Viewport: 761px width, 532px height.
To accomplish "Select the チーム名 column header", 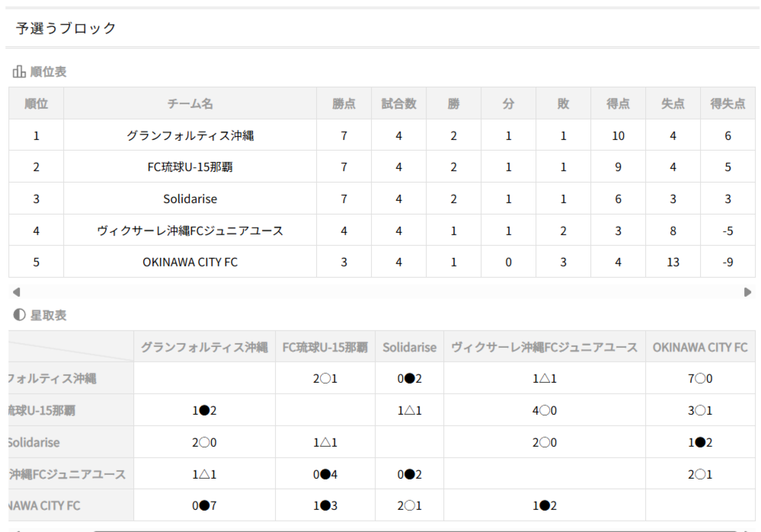I will point(190,104).
